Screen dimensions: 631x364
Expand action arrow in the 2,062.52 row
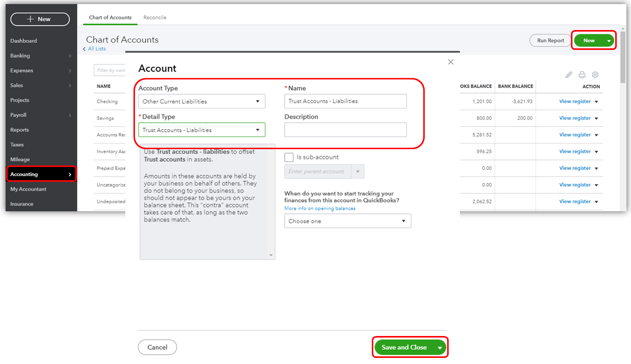597,202
